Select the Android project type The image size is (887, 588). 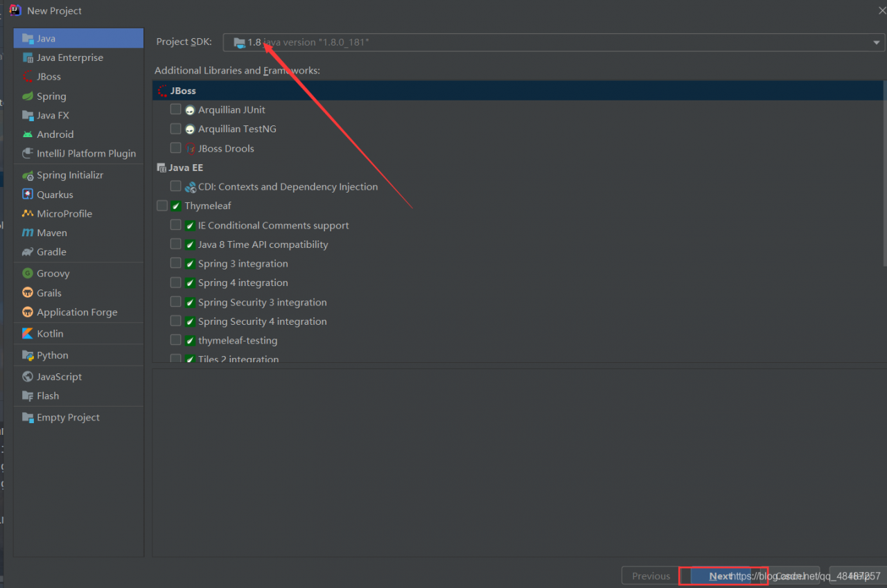point(78,134)
